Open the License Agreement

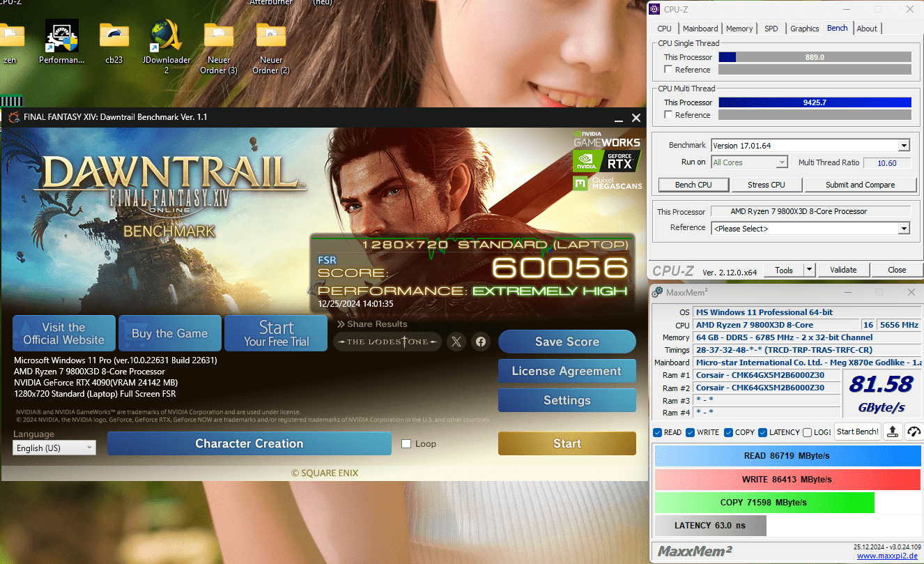tap(567, 371)
